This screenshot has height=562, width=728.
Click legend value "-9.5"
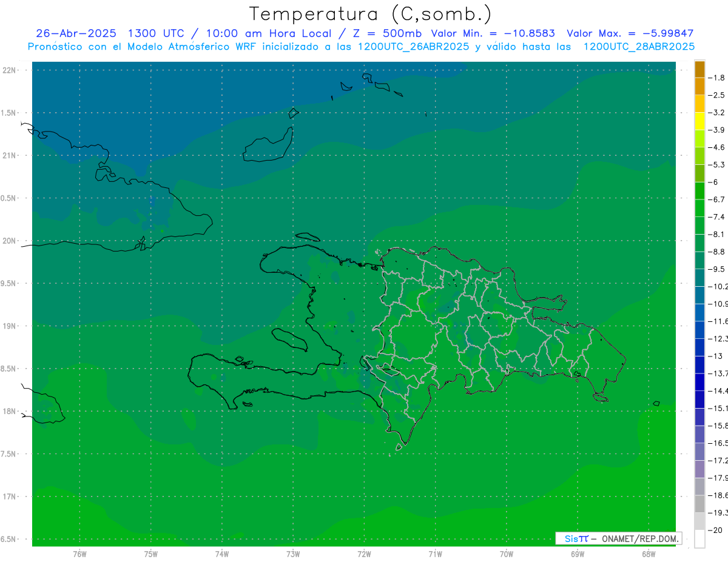click(x=717, y=269)
